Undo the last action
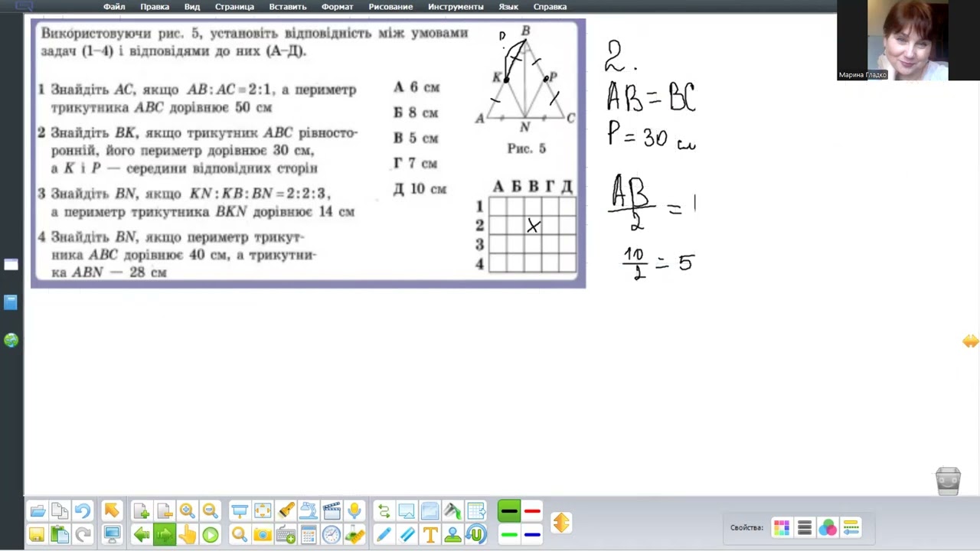980x551 pixels. point(83,510)
